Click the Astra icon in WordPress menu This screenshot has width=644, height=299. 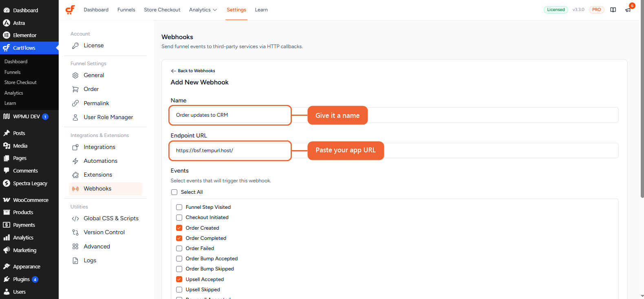point(7,23)
